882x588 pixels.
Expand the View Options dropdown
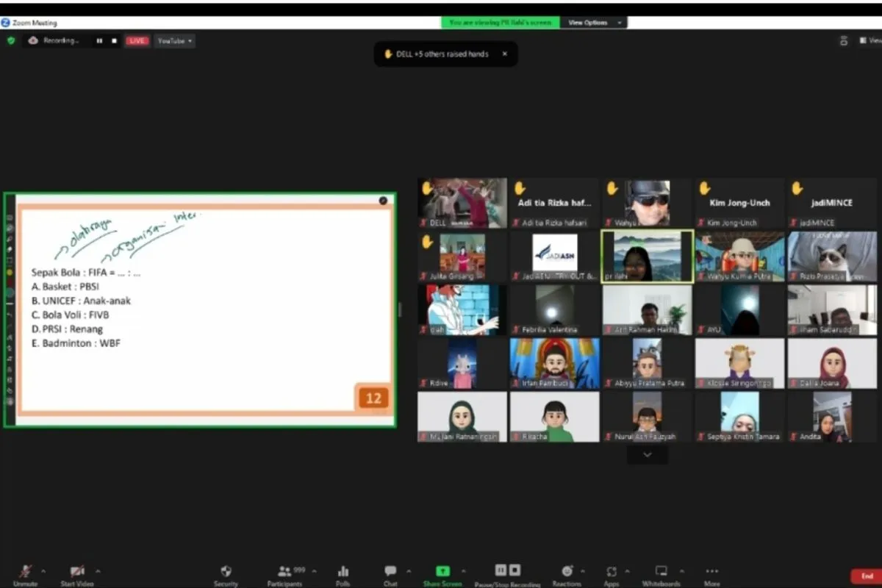(x=594, y=23)
